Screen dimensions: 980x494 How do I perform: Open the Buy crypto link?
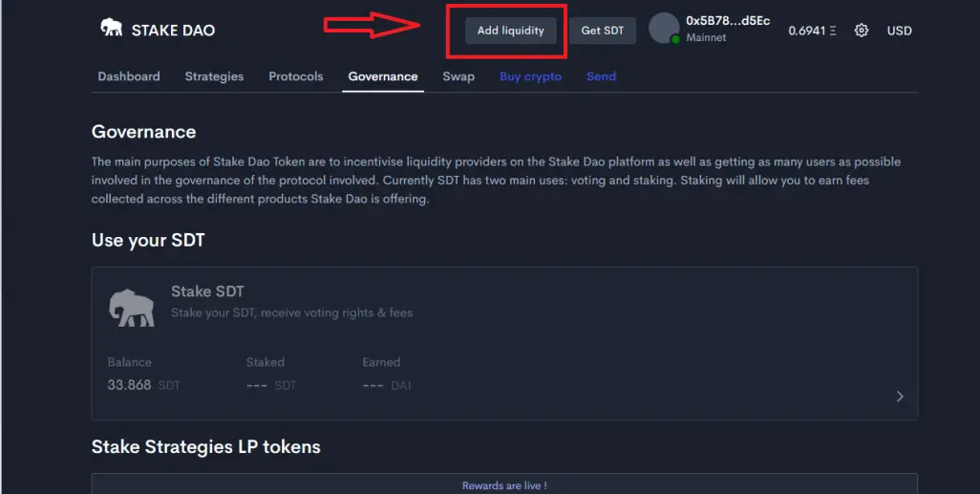click(x=531, y=76)
